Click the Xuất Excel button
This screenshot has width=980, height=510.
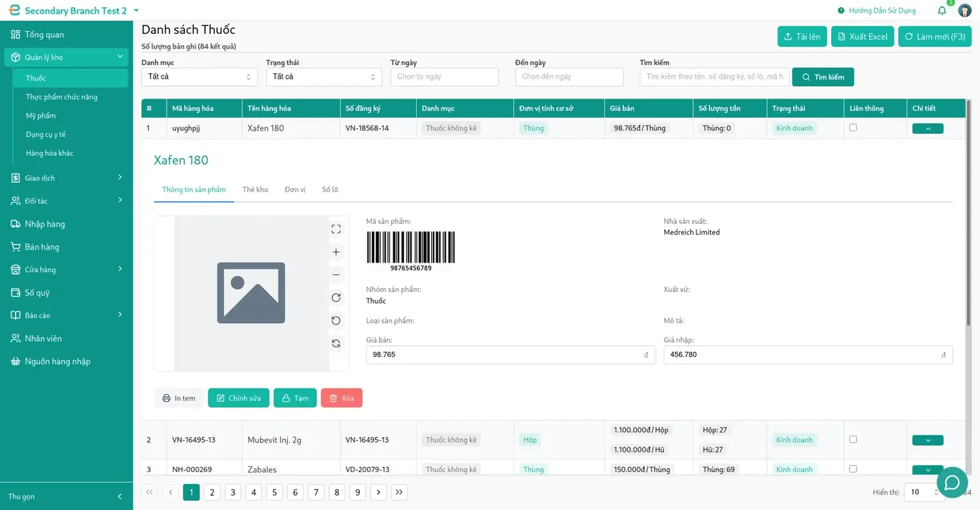(x=863, y=37)
